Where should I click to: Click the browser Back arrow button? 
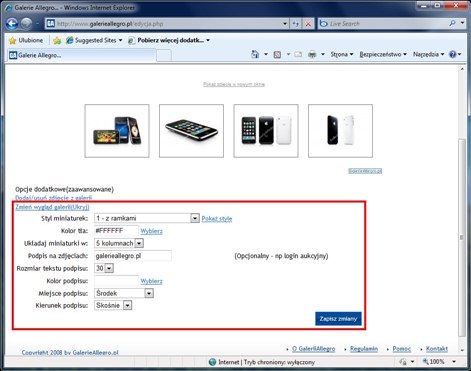click(x=12, y=24)
